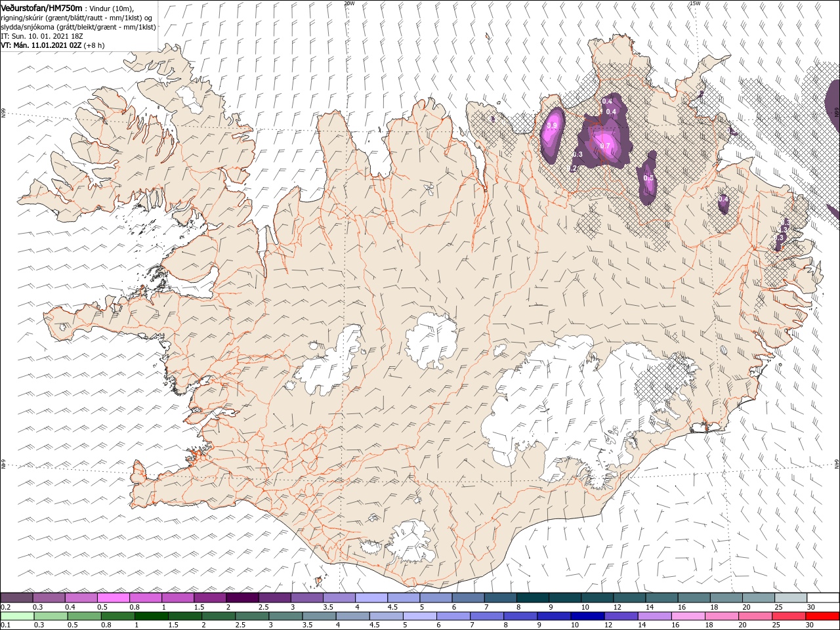Screen dimensions: 840x630
Task: Click the VT: Mán. 11.01.2021 02Z valid time
Action: 41,45
